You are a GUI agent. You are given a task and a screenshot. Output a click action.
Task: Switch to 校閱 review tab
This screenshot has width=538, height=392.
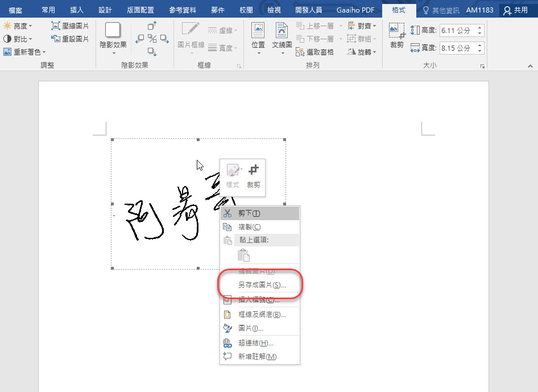point(246,10)
